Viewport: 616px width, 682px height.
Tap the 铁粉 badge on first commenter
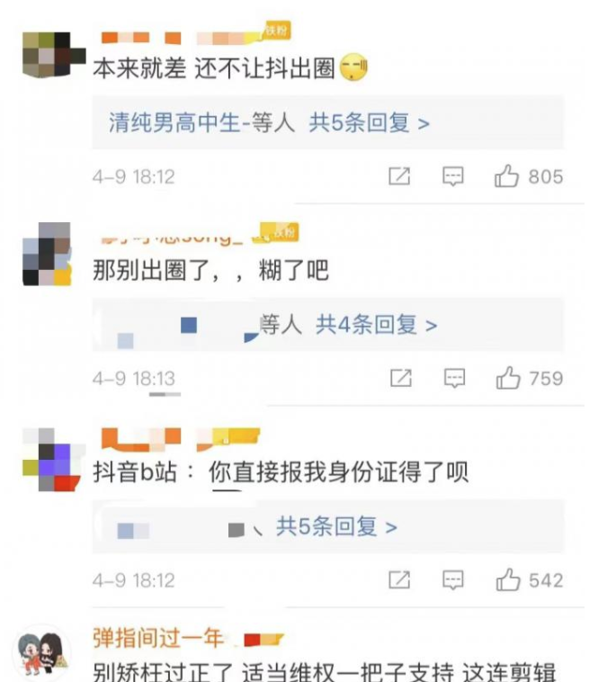[x=275, y=31]
